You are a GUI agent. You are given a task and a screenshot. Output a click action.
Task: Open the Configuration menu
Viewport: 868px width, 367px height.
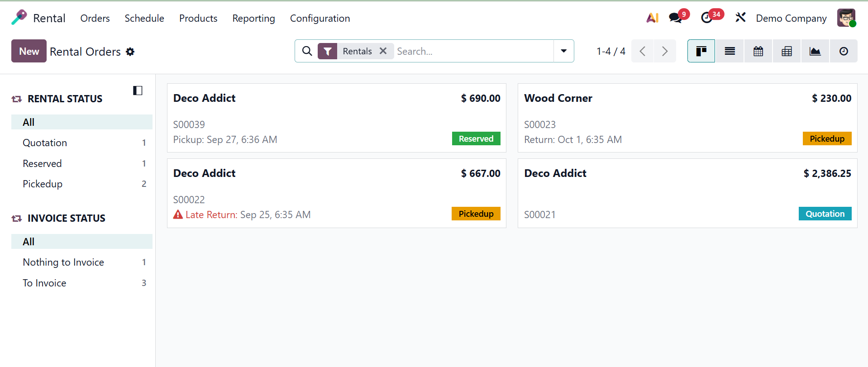(320, 19)
